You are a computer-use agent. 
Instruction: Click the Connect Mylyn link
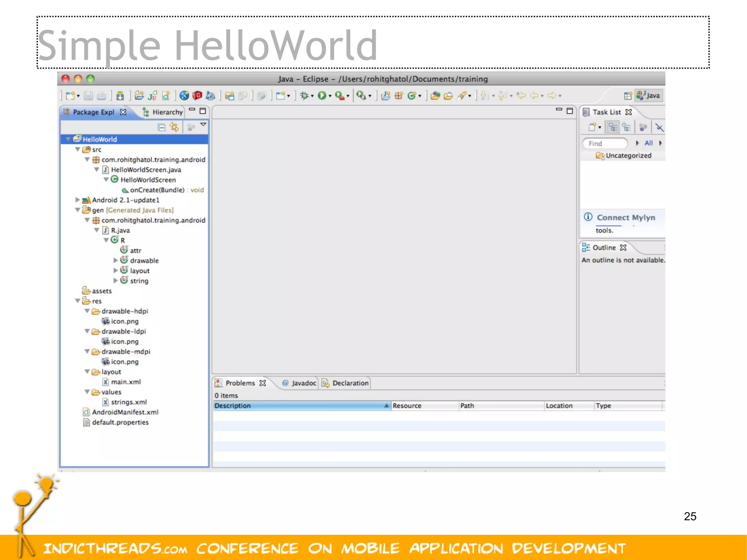click(x=626, y=217)
